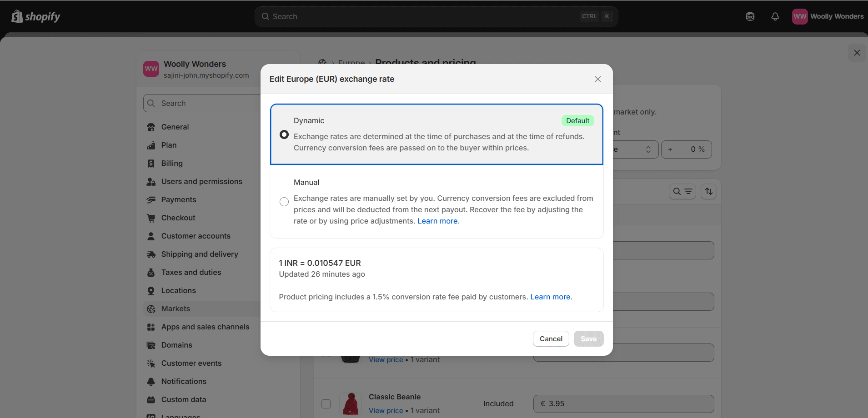Click the Markets globe icon

pyautogui.click(x=151, y=309)
